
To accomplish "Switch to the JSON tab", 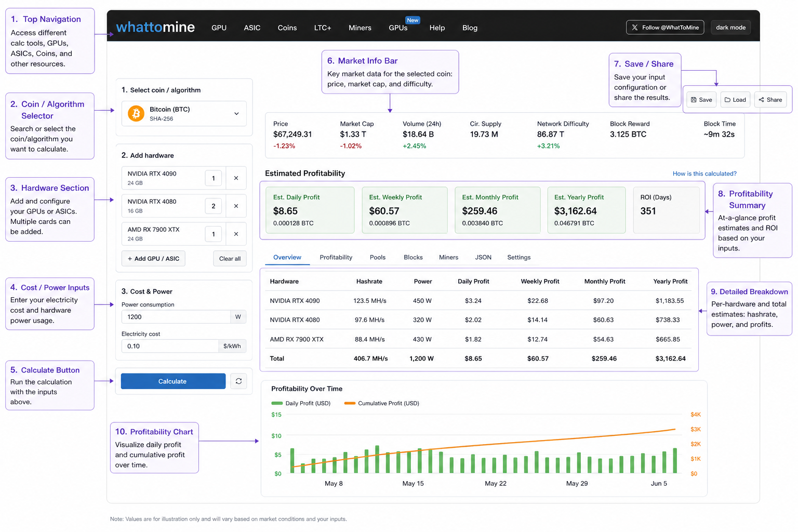I will click(483, 257).
